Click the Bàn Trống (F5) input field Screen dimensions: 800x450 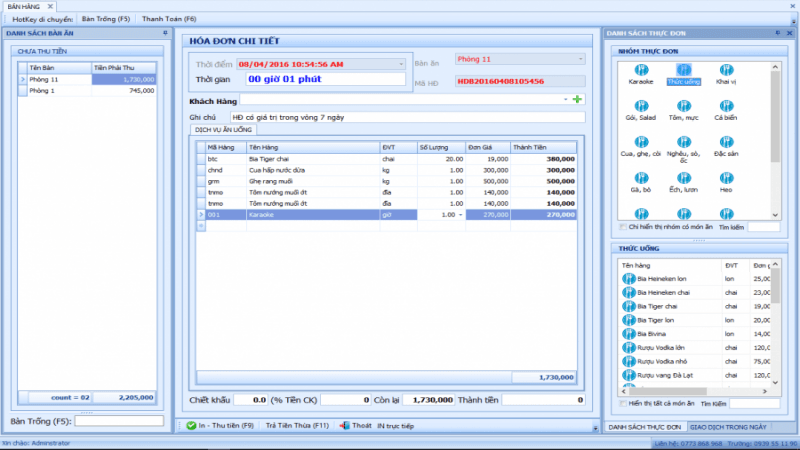click(119, 421)
